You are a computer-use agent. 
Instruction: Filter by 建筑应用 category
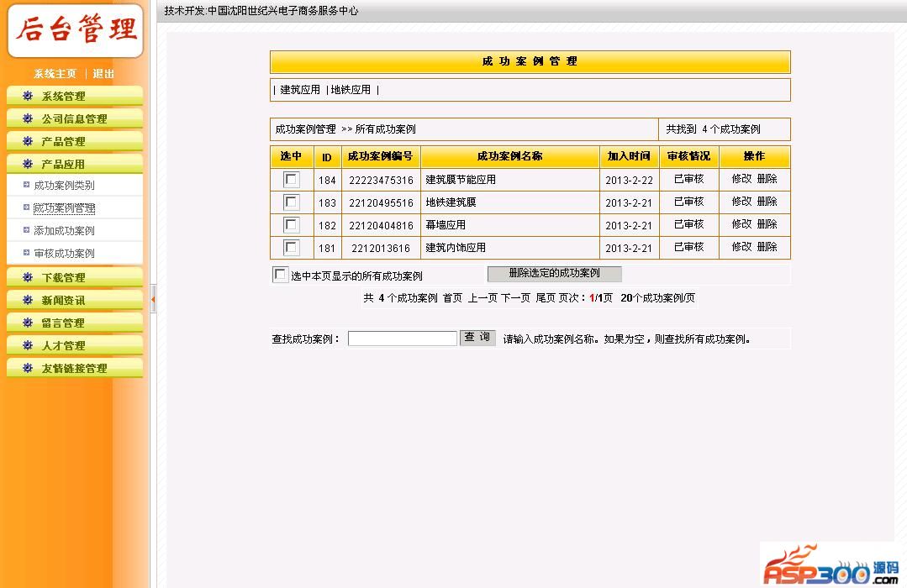tap(300, 90)
